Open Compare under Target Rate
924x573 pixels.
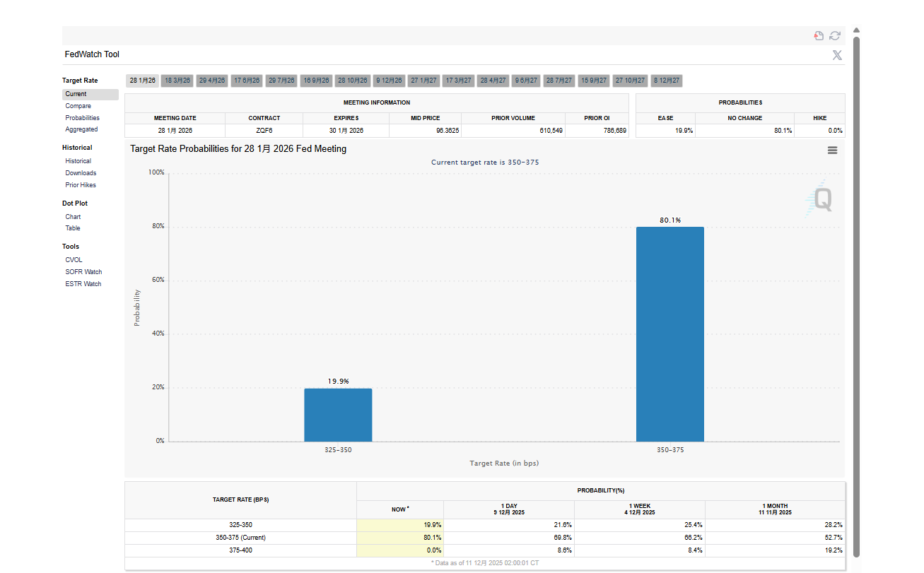78,106
